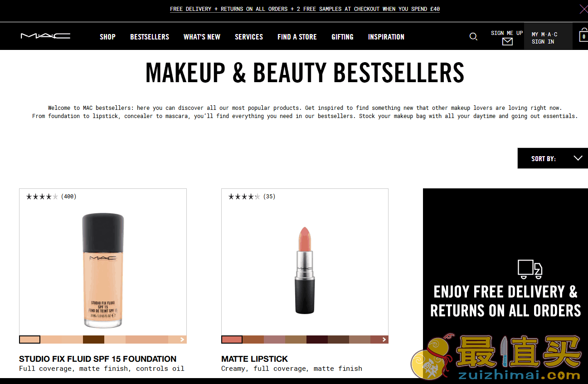
Task: Click the MAC logo in the header
Action: coord(45,36)
